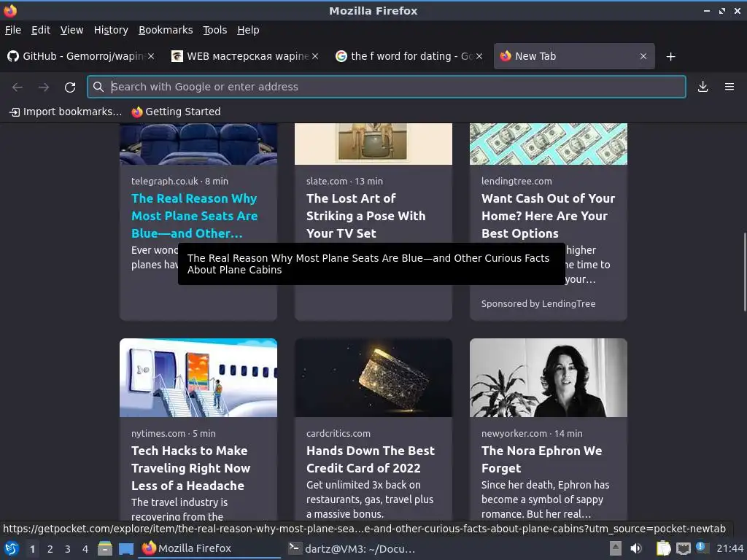Open the Tools menu
Screen dimensions: 747x560
tap(215, 30)
